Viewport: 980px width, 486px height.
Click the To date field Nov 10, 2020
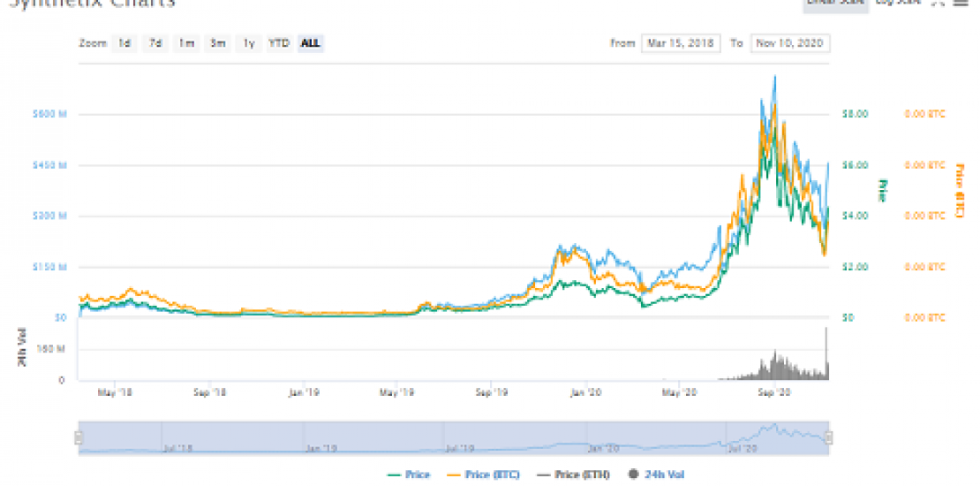(x=789, y=43)
